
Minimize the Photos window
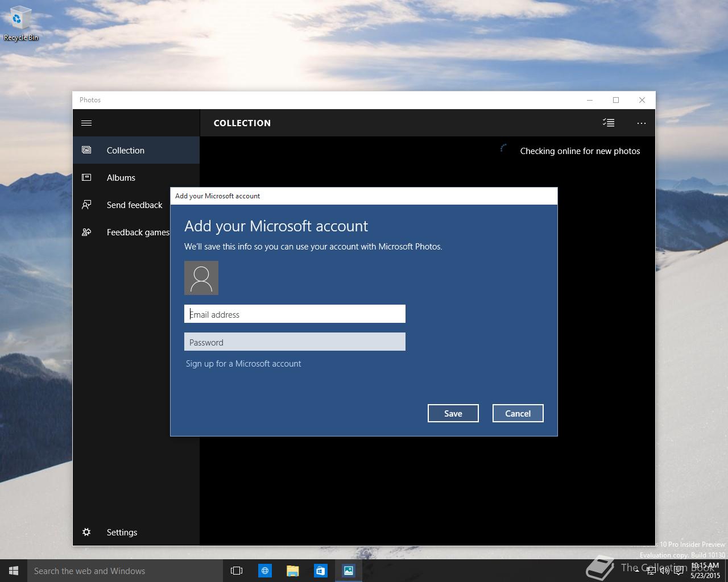590,100
